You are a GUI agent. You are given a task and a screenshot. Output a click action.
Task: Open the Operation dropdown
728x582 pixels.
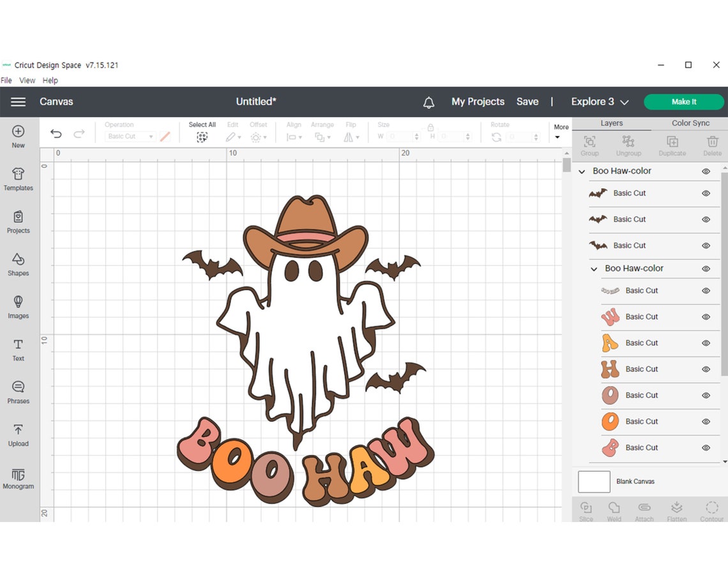[x=130, y=136]
